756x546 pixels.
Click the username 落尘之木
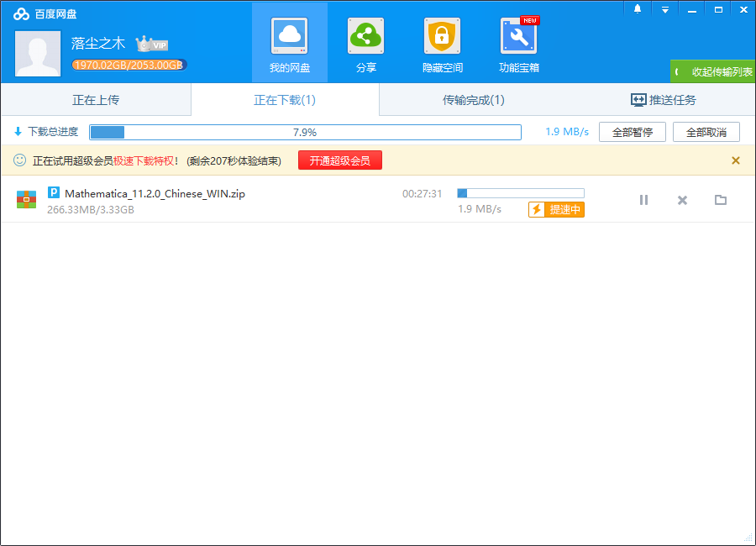coord(98,44)
